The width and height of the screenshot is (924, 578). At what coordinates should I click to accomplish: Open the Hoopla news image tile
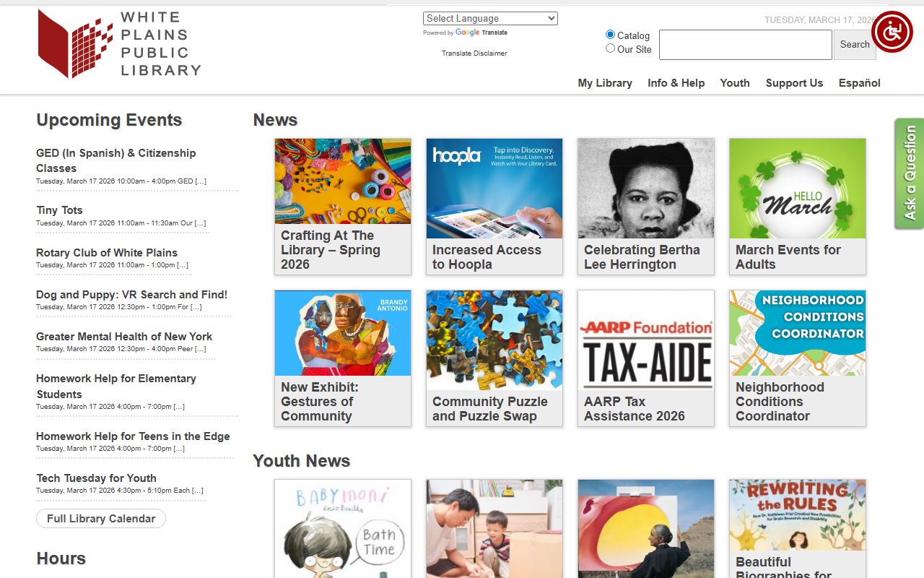[x=494, y=189]
